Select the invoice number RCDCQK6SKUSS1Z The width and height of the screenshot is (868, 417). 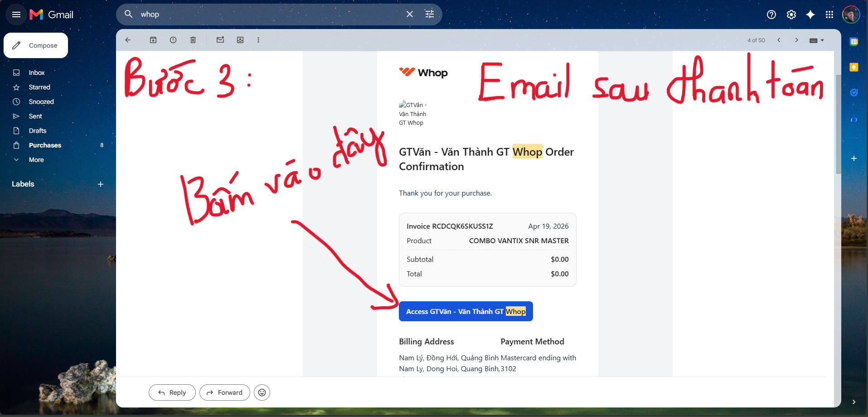462,226
